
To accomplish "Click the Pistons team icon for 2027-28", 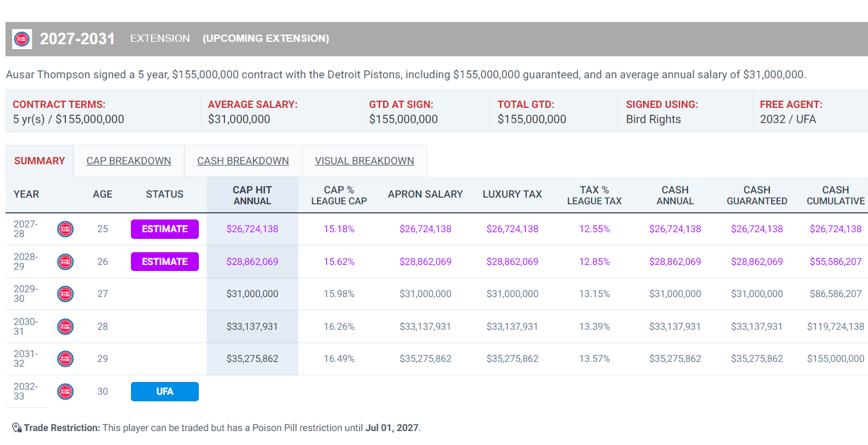I will click(x=65, y=229).
